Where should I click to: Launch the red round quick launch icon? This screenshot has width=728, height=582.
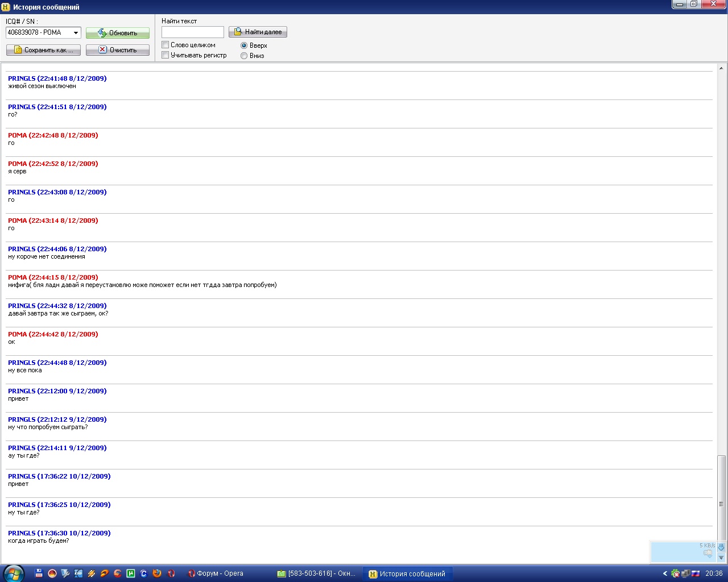(x=52, y=573)
